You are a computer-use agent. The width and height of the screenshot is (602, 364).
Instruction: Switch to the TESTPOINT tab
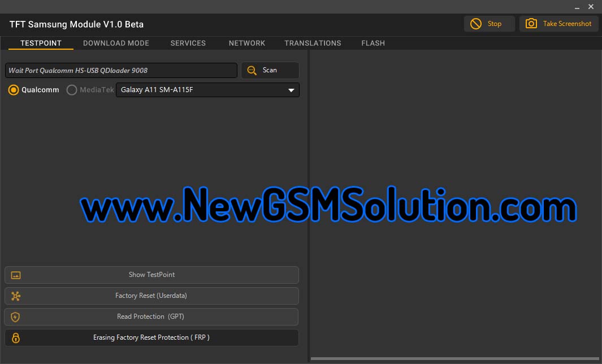[41, 43]
